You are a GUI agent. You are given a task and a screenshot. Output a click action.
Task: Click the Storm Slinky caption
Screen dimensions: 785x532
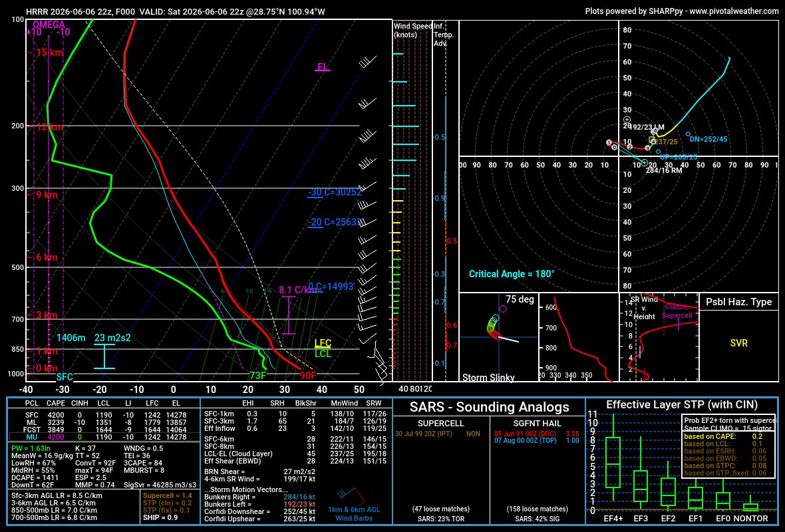pyautogui.click(x=488, y=377)
